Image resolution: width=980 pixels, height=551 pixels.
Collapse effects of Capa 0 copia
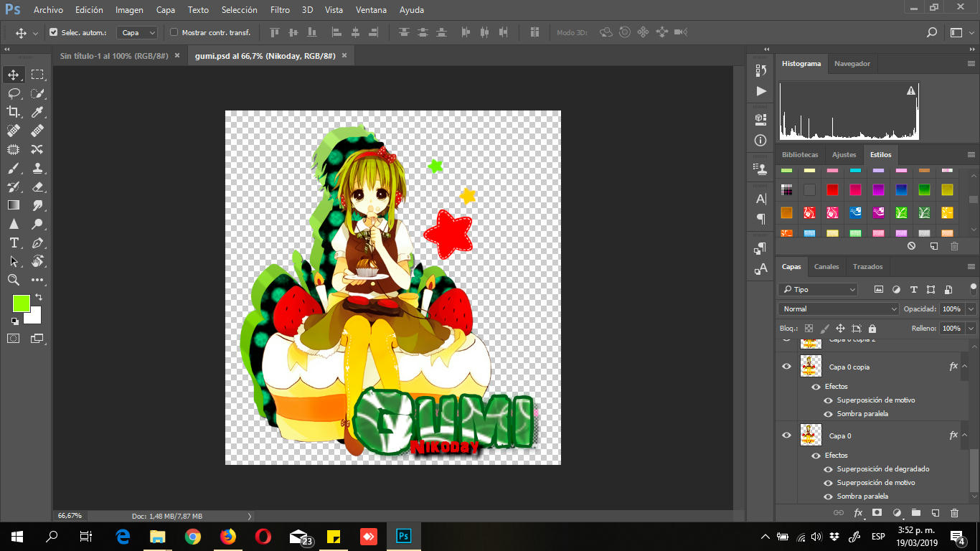point(964,367)
